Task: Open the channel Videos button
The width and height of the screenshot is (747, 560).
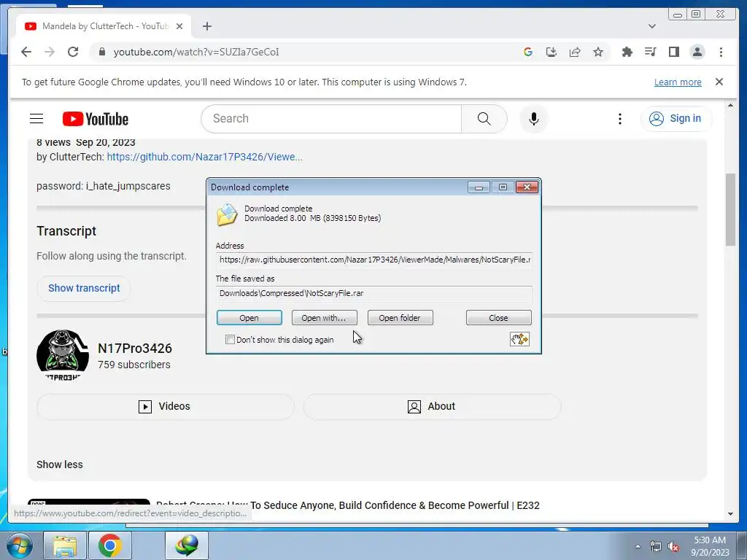Action: tap(166, 406)
